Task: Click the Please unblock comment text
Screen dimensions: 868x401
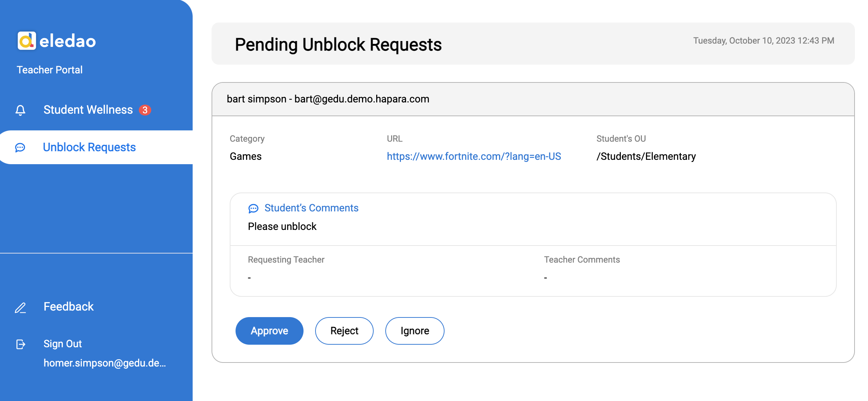Action: click(x=282, y=226)
